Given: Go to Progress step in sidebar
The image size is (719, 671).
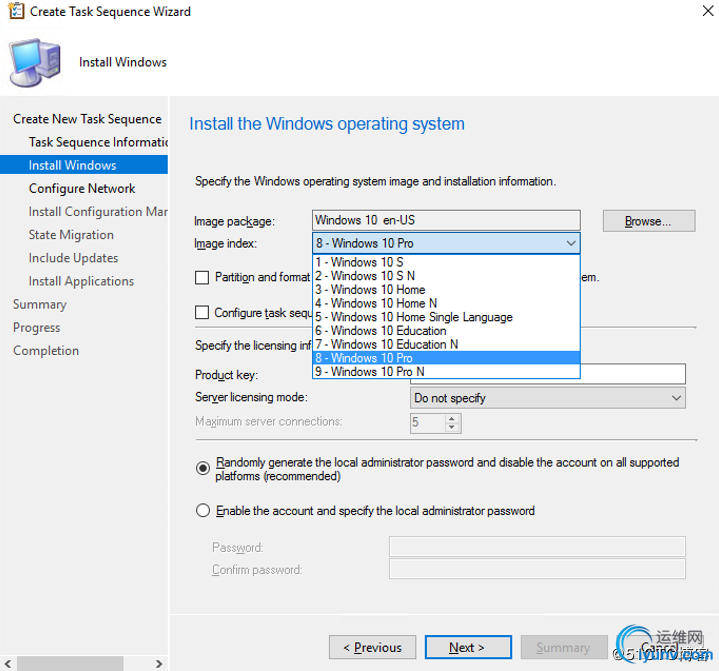Looking at the screenshot, I should pos(37,327).
